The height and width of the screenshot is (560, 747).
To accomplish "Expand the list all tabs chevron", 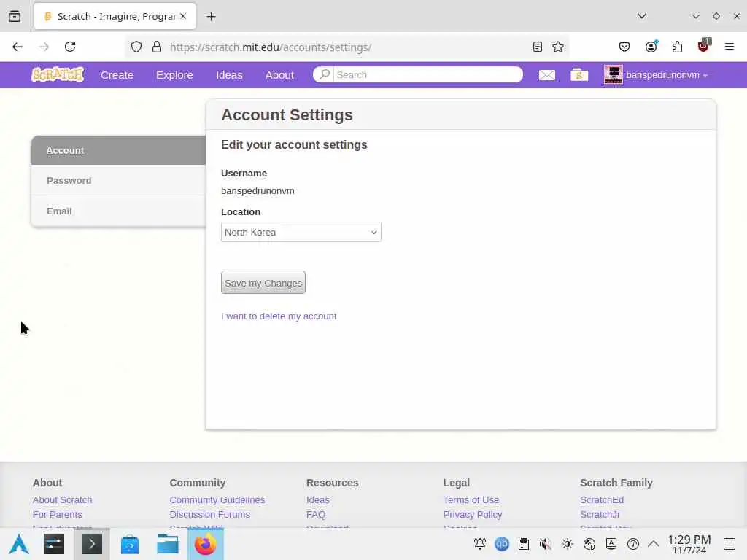I will click(x=642, y=16).
